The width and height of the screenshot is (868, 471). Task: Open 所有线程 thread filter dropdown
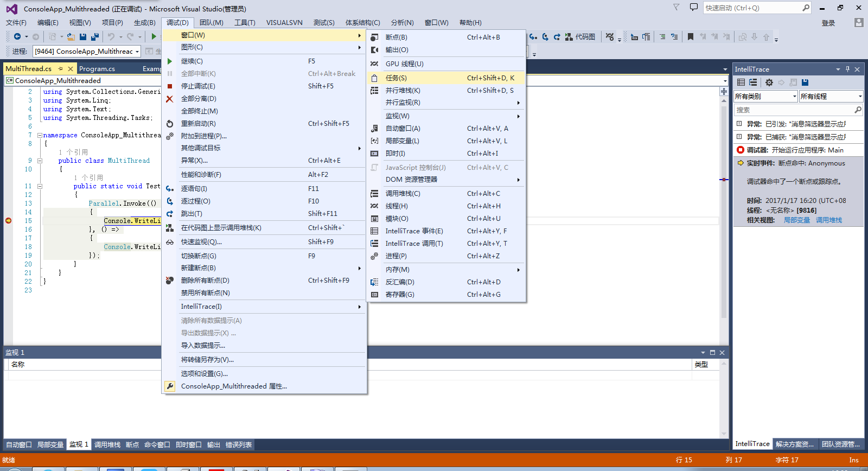tap(831, 97)
